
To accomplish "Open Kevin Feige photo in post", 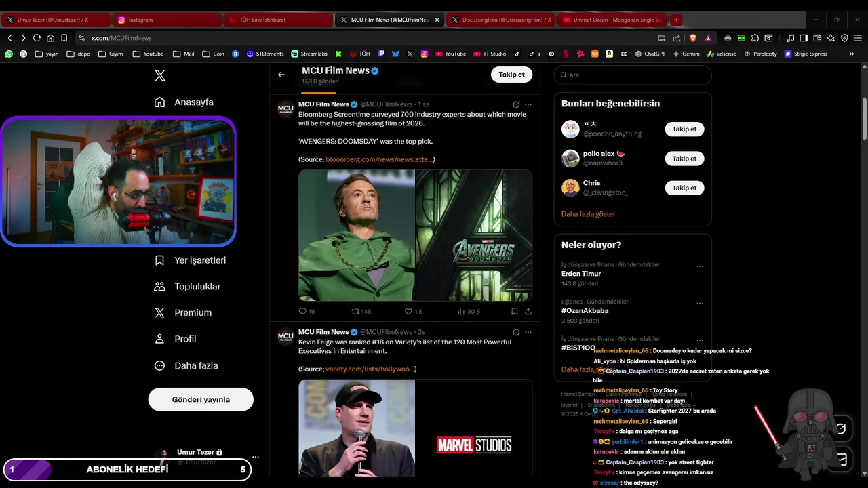I will point(357,428).
